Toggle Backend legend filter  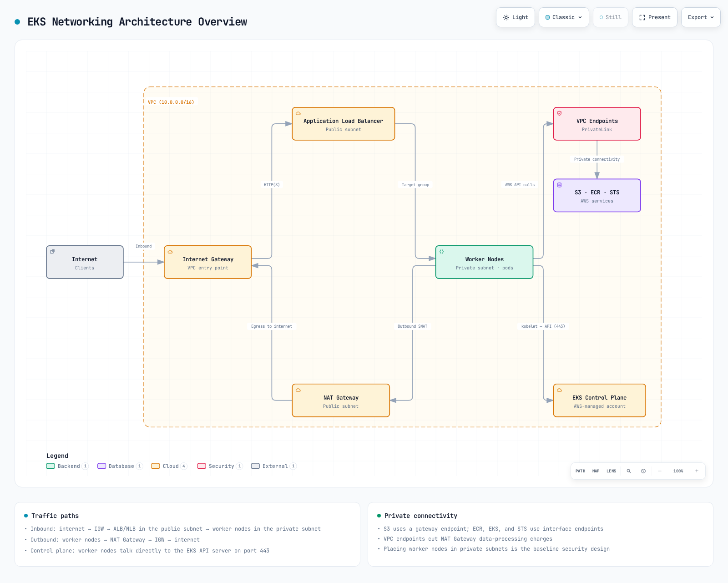point(67,466)
